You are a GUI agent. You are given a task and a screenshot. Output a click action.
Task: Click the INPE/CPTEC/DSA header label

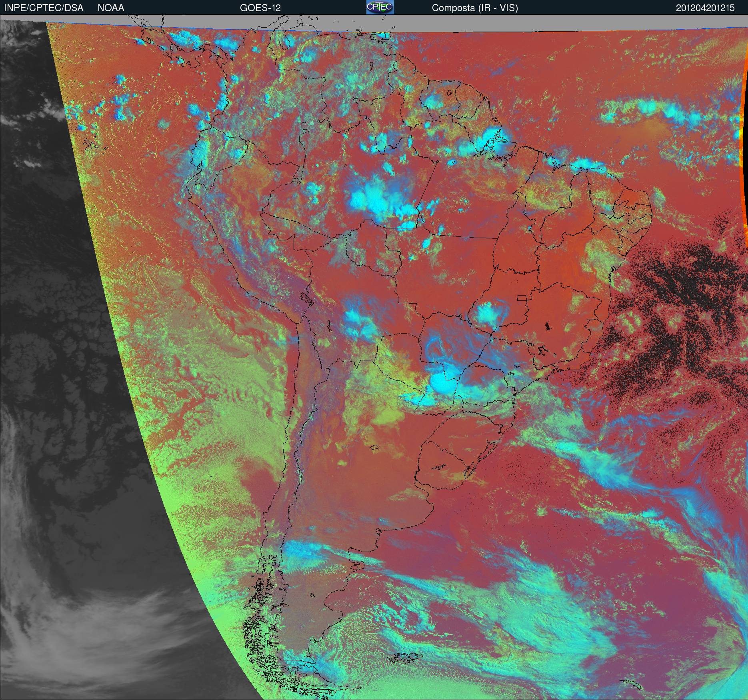tap(44, 8)
